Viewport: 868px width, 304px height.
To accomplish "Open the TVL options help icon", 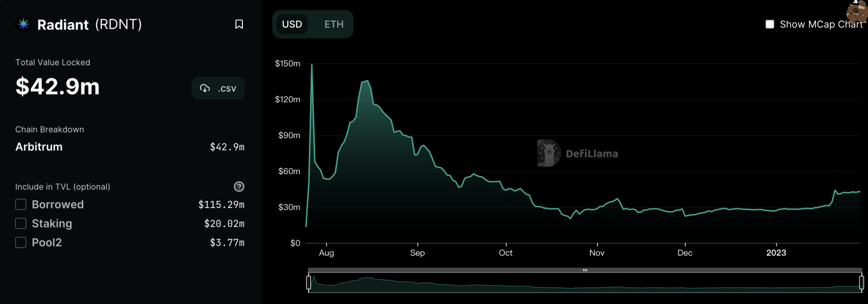I will 239,187.
